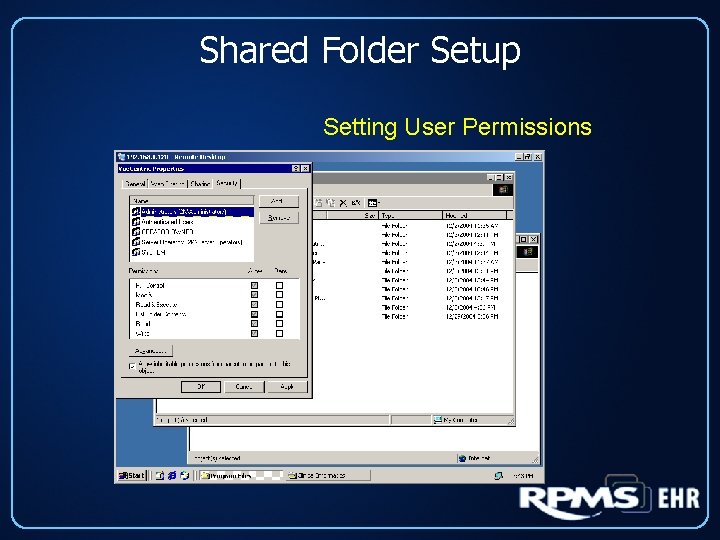Switch to the second folder taskbar button
This screenshot has width=720, height=540.
(327, 476)
